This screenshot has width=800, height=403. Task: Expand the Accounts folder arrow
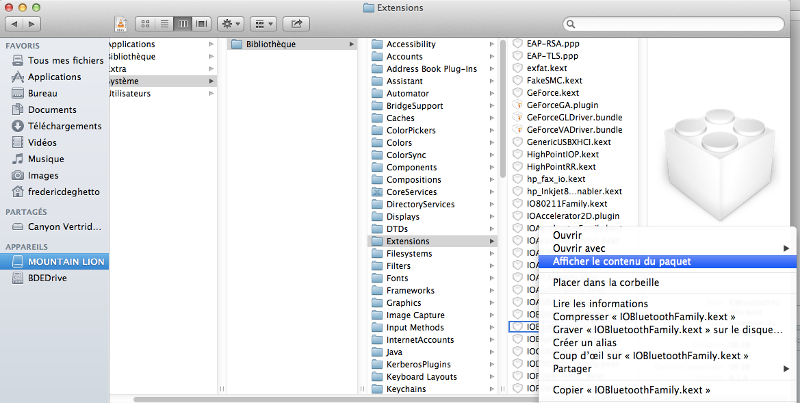[492, 57]
